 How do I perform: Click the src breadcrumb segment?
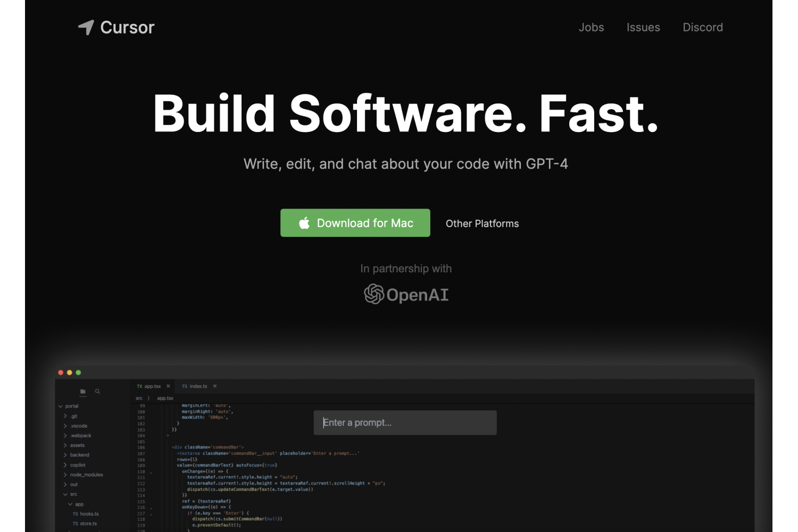click(139, 398)
